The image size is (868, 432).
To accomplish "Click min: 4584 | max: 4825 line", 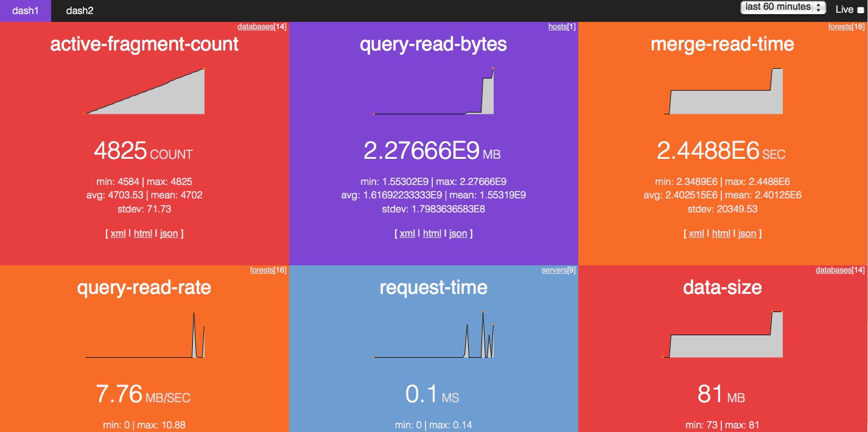I will (144, 181).
